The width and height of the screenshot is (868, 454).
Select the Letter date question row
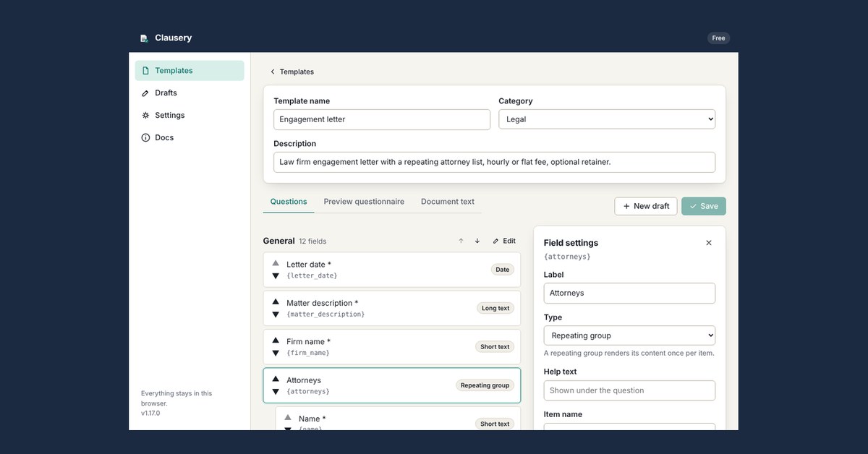392,270
